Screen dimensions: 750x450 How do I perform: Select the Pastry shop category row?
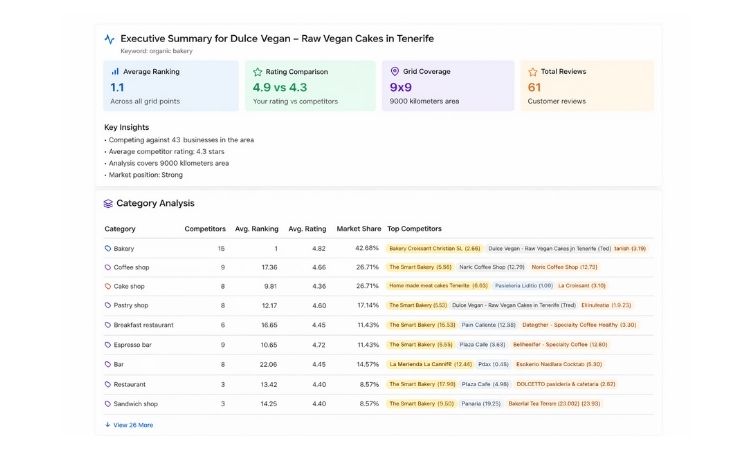(x=130, y=306)
